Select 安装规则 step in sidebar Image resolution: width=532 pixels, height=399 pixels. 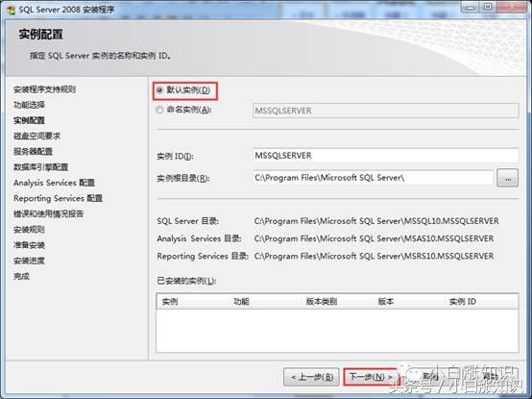pyautogui.click(x=29, y=230)
